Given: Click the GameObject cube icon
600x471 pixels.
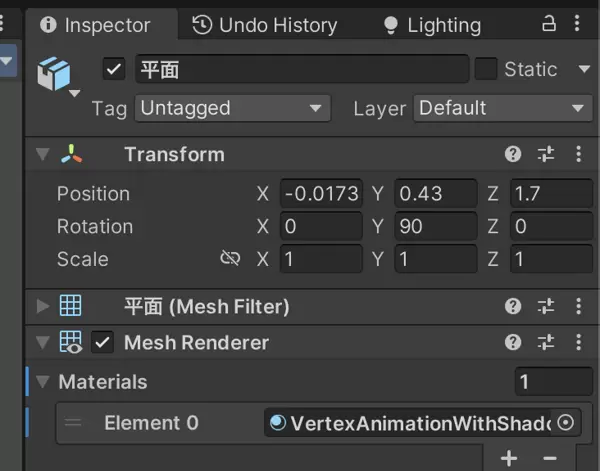Looking at the screenshot, I should [x=54, y=74].
